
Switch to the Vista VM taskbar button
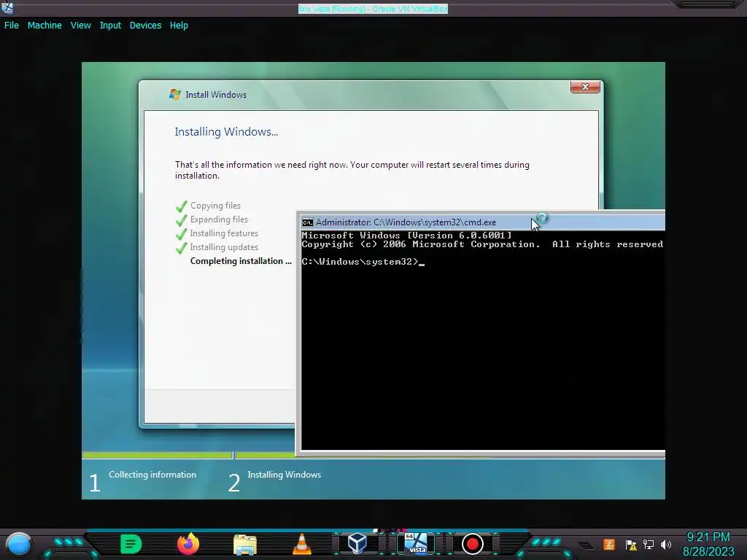click(x=417, y=543)
